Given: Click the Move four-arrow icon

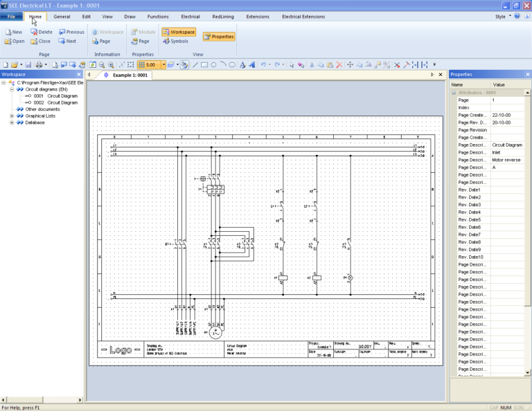Looking at the screenshot, I should pyautogui.click(x=350, y=65).
